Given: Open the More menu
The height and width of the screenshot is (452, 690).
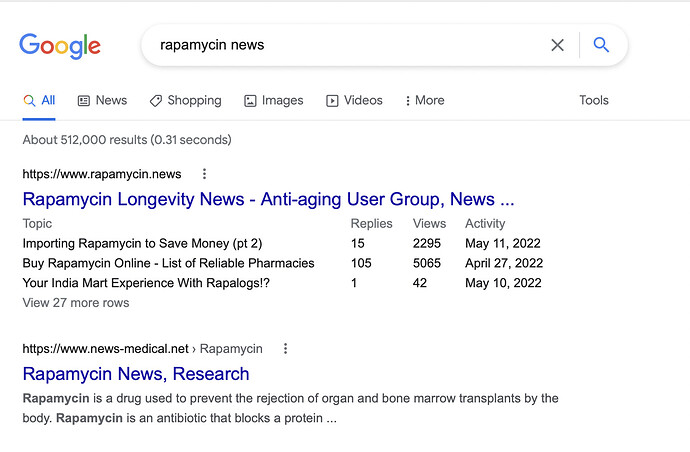Looking at the screenshot, I should (x=425, y=100).
